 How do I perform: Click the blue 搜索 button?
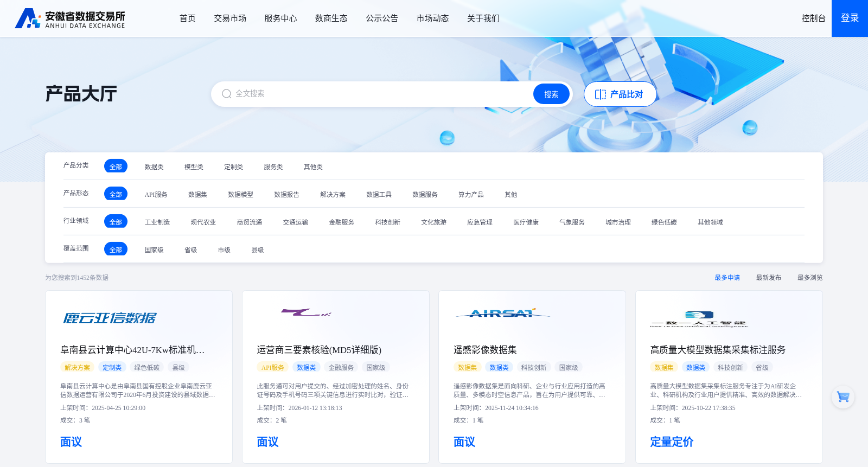551,94
